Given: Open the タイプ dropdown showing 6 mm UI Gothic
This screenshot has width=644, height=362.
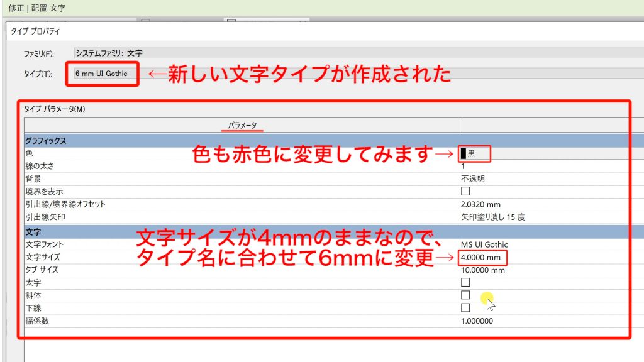Looking at the screenshot, I should (104, 74).
